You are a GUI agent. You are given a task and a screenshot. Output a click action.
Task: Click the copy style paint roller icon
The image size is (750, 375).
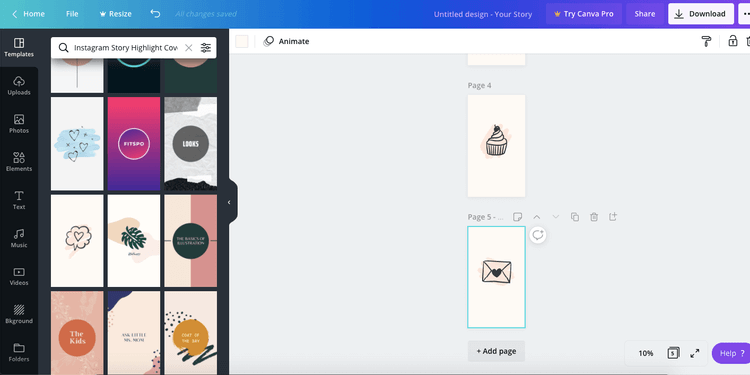coord(706,41)
